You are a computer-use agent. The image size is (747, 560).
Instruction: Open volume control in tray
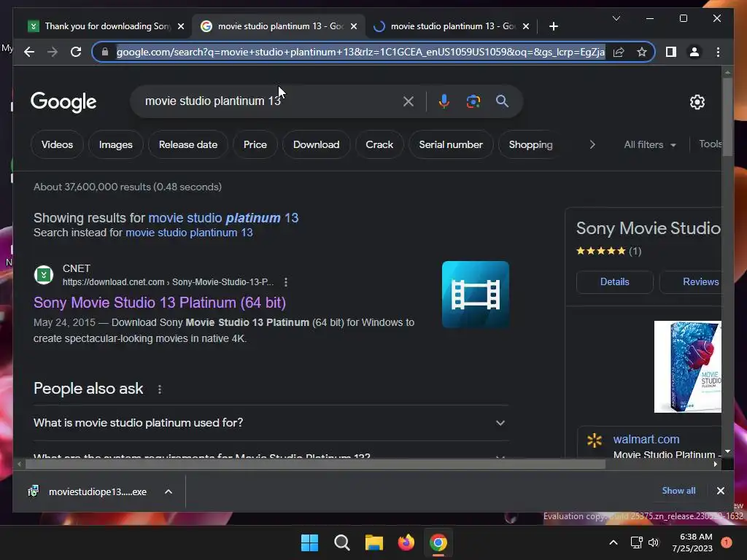tap(654, 542)
